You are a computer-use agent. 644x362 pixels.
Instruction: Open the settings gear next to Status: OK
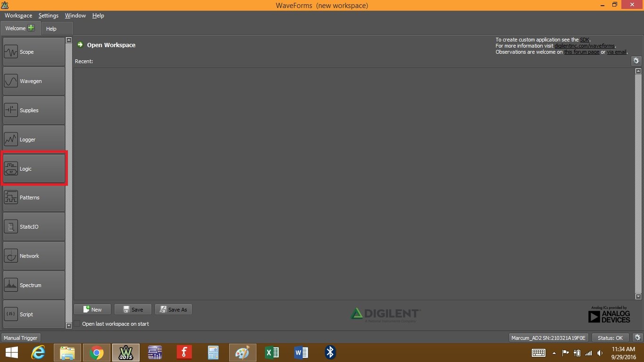click(637, 337)
